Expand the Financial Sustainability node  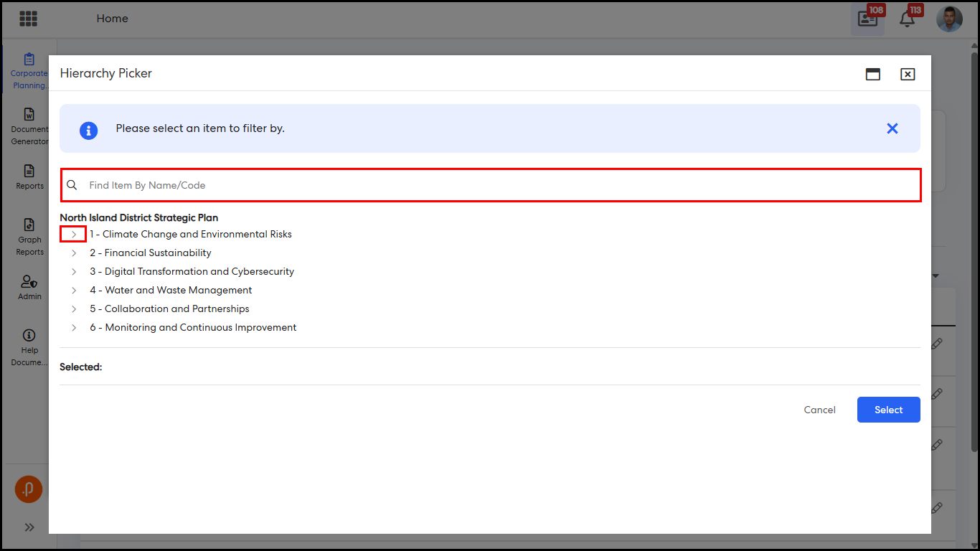73,253
